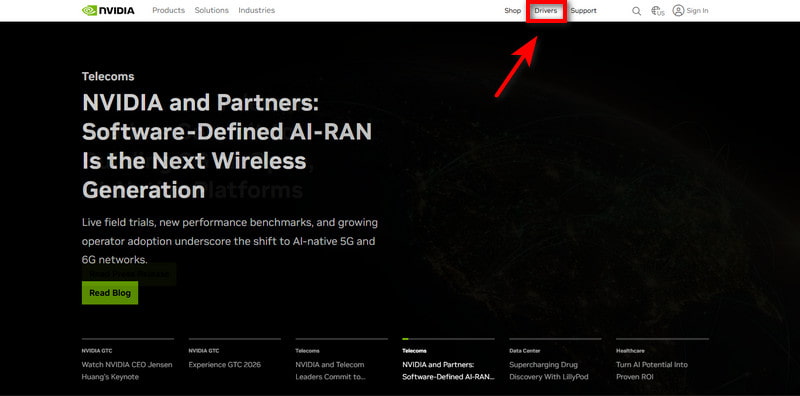Click the hero headline about Software-Defined AI-RAN
This screenshot has width=800, height=396.
coord(227,147)
